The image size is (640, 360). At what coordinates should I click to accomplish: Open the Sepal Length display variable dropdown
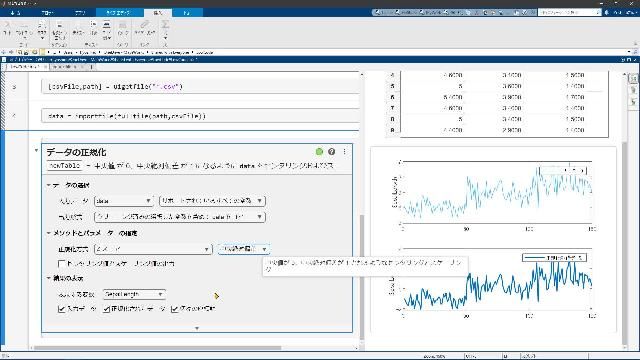[x=134, y=294]
